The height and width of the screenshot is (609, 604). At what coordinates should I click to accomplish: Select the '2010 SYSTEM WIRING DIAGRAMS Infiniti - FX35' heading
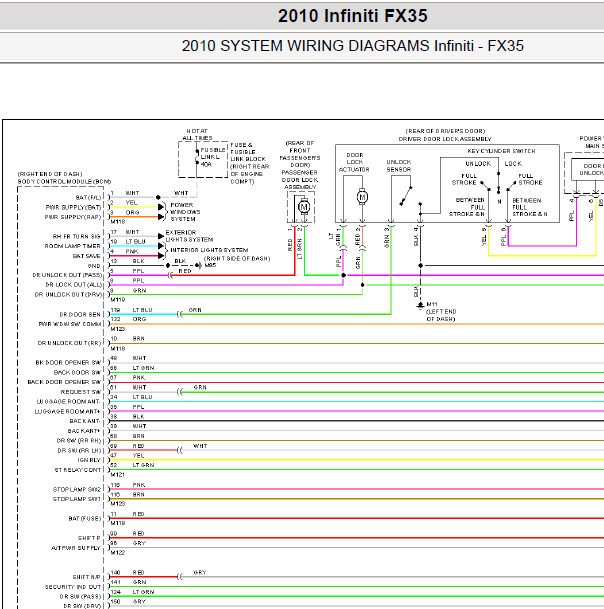pos(352,46)
